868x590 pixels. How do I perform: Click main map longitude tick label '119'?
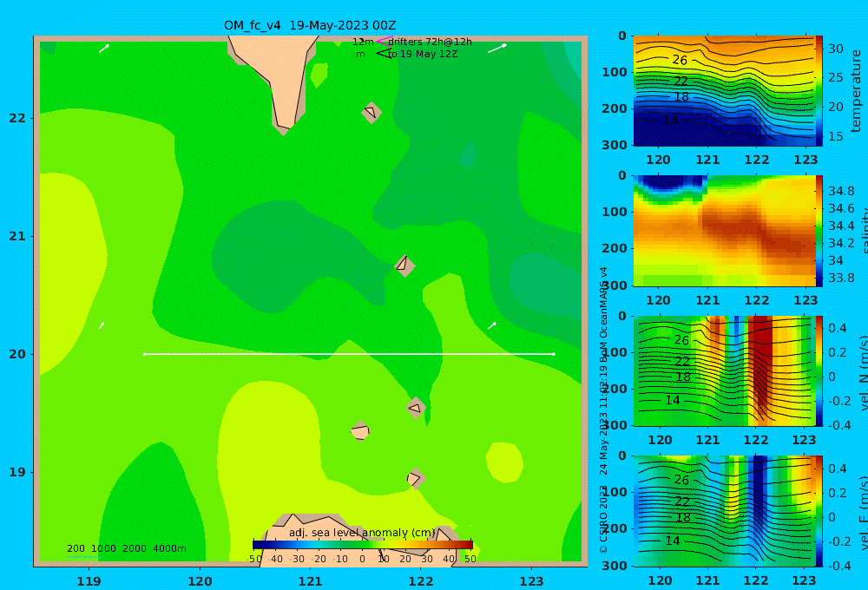[89, 581]
